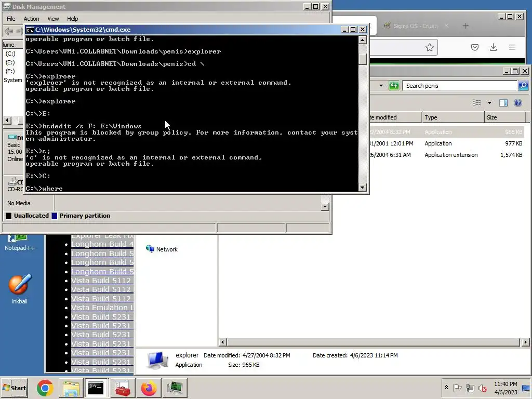Select highlighted 966 KB Application row
The image size is (532, 399).
[446, 132]
